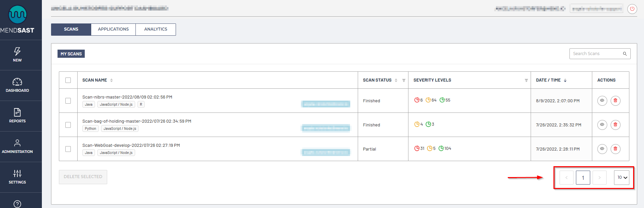This screenshot has width=644, height=208.
Task: Open the Severity Levels filter funnel
Action: tap(526, 81)
